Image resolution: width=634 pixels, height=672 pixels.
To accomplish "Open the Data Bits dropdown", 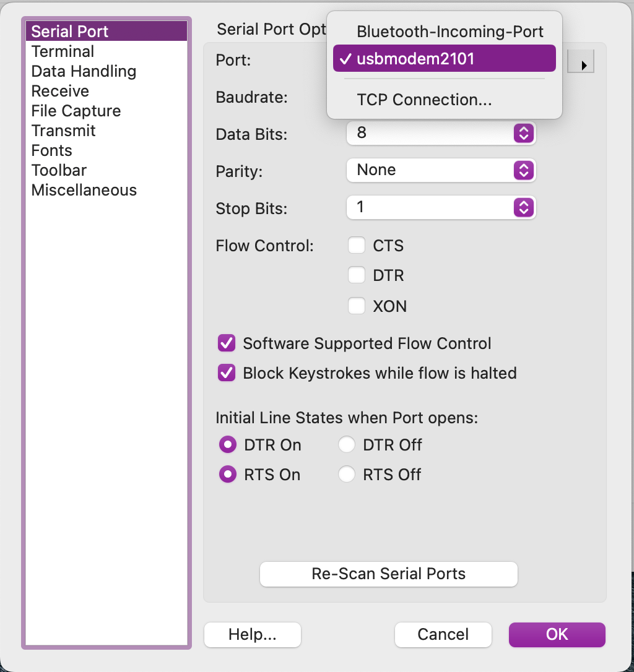I will [441, 133].
